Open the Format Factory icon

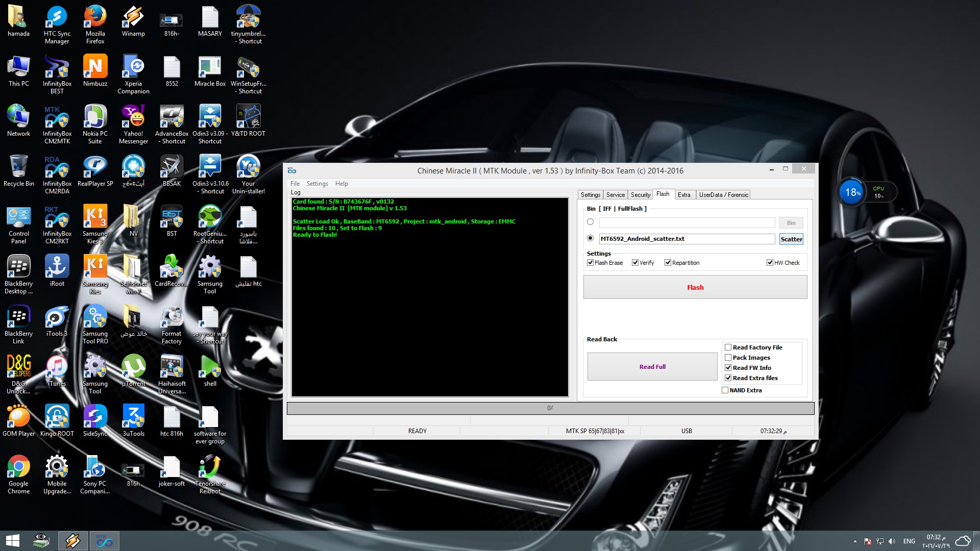171,324
